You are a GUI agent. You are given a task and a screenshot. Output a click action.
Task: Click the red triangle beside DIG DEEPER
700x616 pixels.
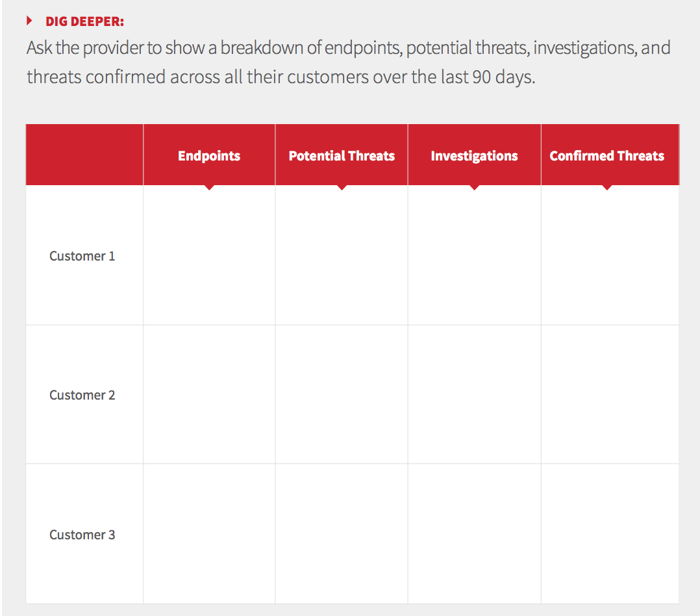click(x=29, y=21)
